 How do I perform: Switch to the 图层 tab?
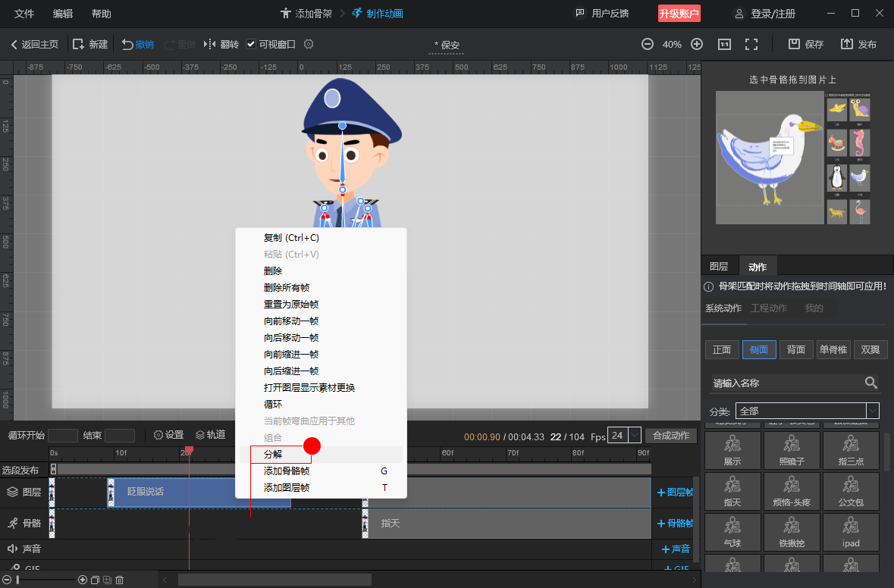click(x=719, y=267)
